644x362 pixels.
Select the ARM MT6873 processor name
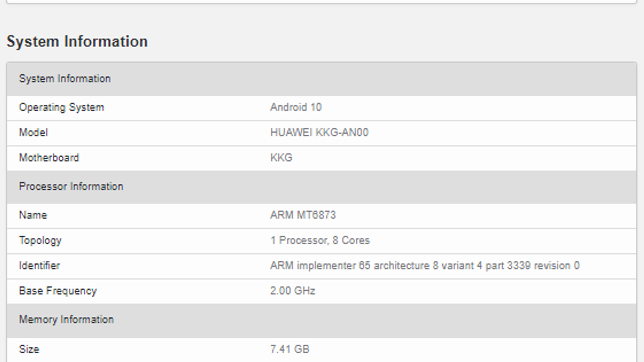(303, 215)
